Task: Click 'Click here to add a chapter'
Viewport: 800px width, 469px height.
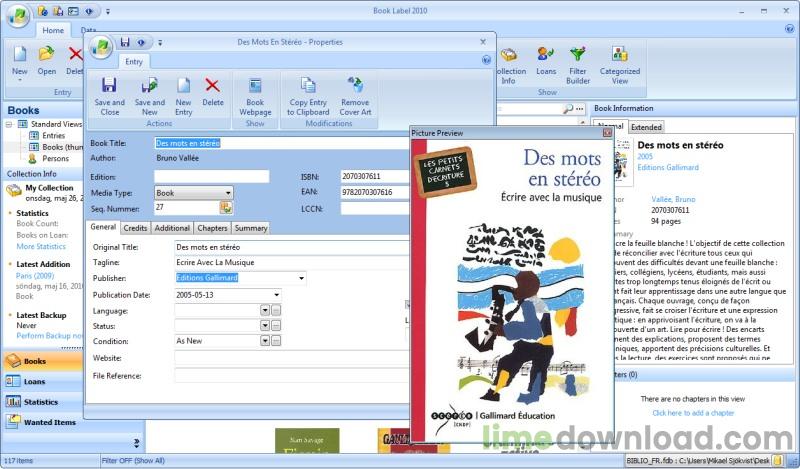Action: pyautogui.click(x=693, y=413)
